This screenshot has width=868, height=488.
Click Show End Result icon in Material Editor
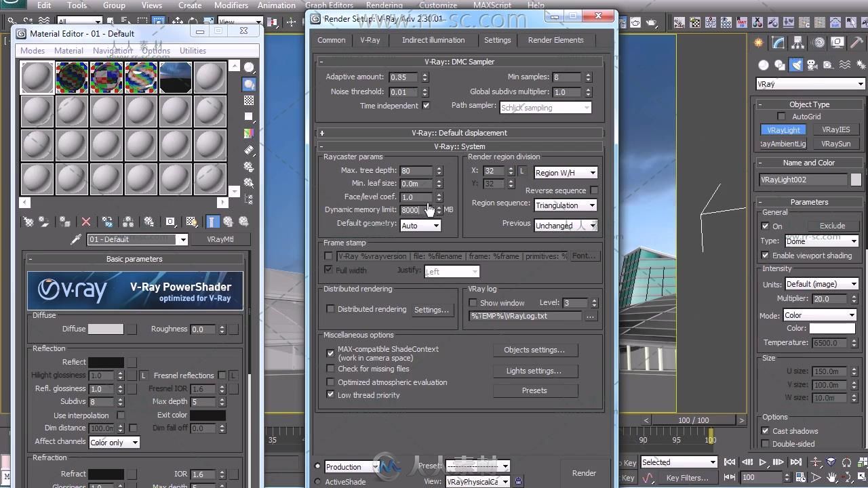coord(212,222)
